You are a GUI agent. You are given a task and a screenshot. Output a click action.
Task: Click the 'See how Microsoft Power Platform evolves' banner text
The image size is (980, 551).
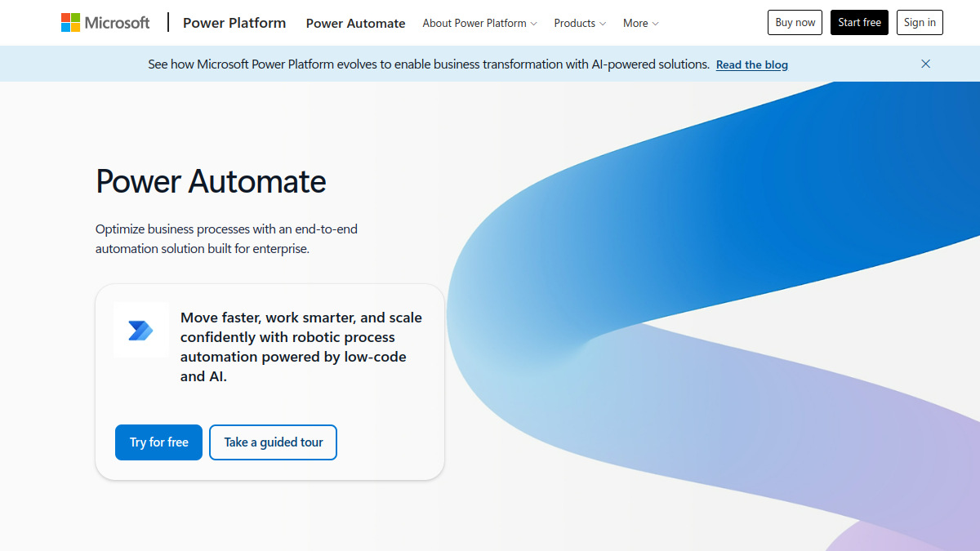[429, 64]
